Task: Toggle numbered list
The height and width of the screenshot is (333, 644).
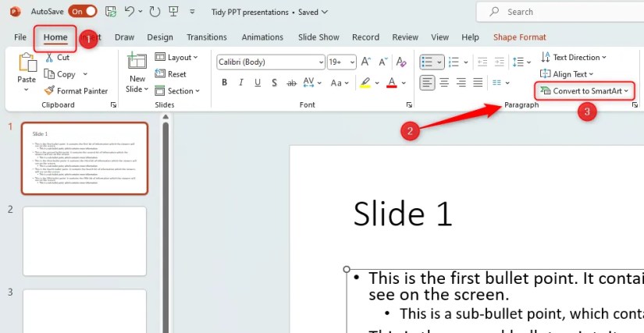Action: [x=454, y=62]
